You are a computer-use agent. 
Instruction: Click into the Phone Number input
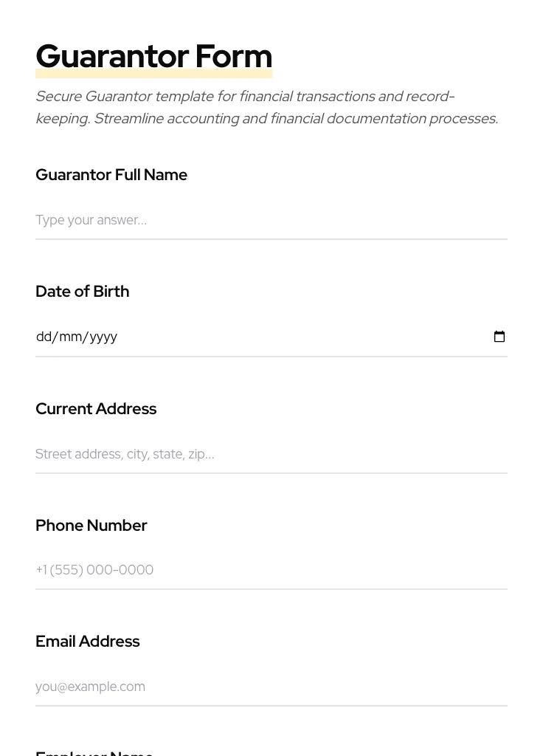[x=271, y=570]
